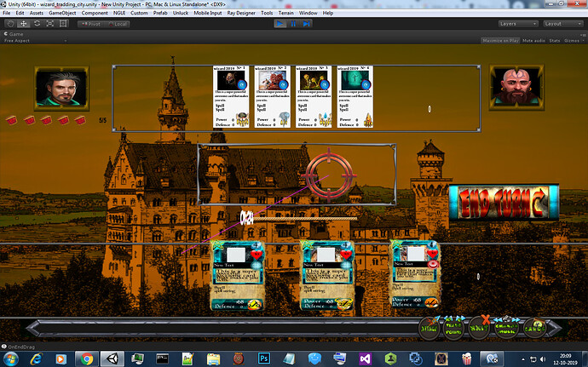Click the taskbar clock showing 20:09
Image resolution: width=588 pixels, height=367 pixels.
(566, 359)
